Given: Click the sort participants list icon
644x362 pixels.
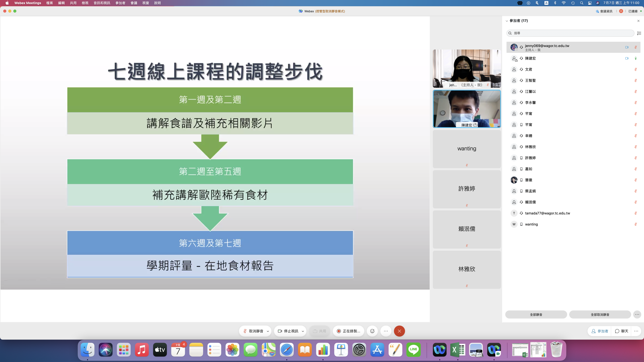Looking at the screenshot, I should coord(639,33).
